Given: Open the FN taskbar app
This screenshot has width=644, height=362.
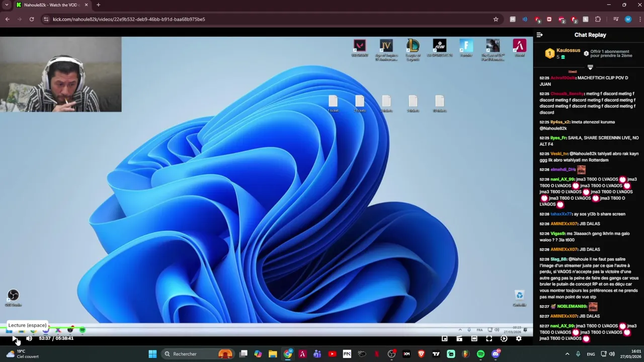Looking at the screenshot, I should tap(347, 354).
